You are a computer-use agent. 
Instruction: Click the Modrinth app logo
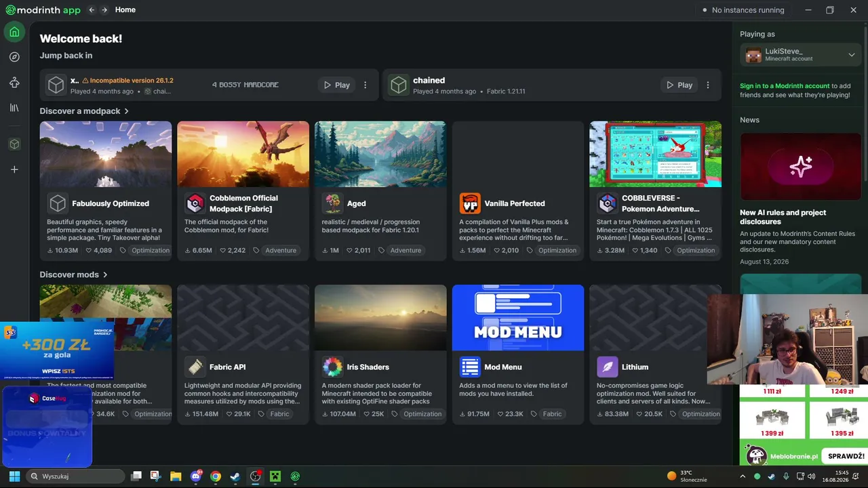[43, 10]
